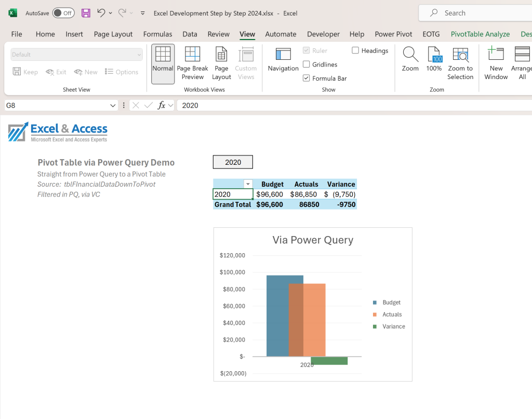
Task: Click Arrange All windows
Action: coord(522,63)
